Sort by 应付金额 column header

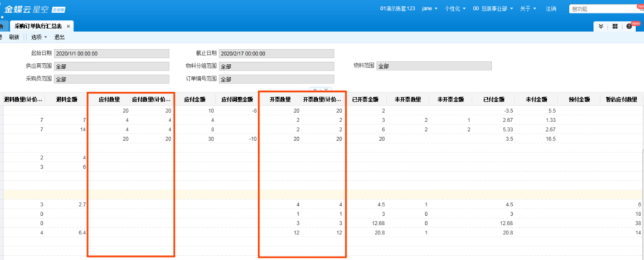194,99
